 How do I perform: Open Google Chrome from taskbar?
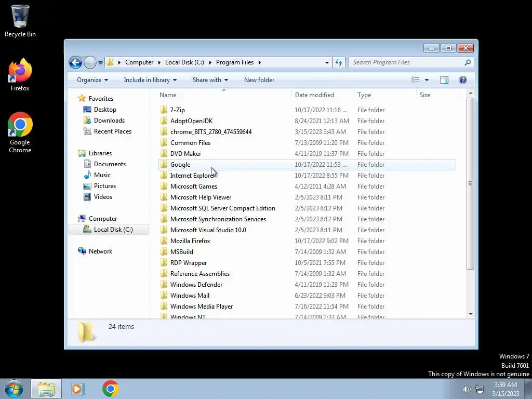pos(110,389)
